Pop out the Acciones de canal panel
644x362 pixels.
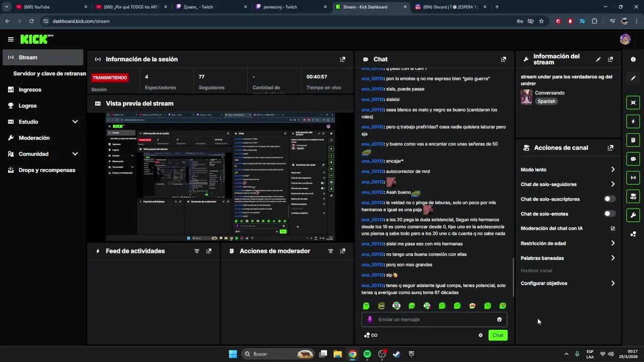tap(610, 148)
